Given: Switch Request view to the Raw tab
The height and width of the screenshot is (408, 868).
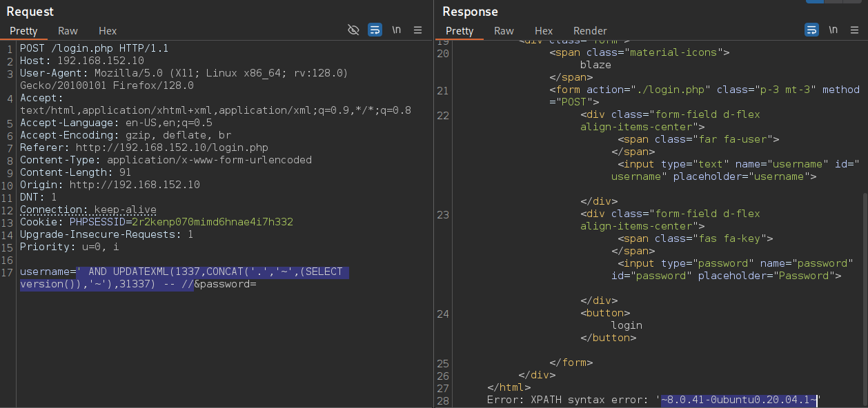Looking at the screenshot, I should [68, 31].
